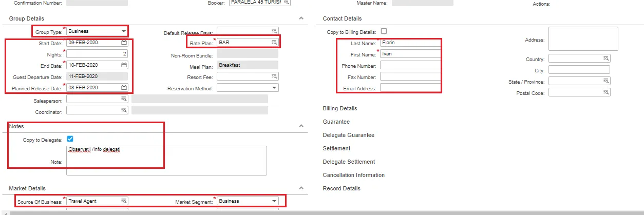Click the Phone Number field

(x=411, y=65)
